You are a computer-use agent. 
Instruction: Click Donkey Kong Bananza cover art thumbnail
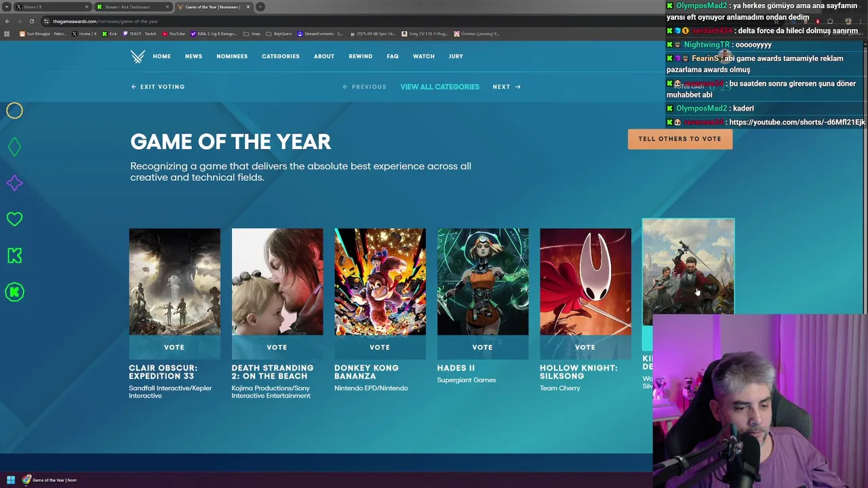[x=380, y=282]
